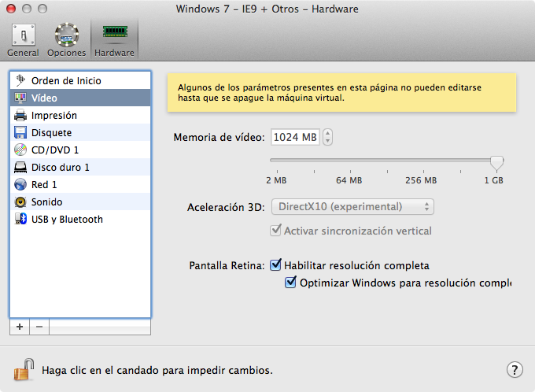
Task: Toggle Activar sincronización vertical checkbox
Action: pos(275,230)
